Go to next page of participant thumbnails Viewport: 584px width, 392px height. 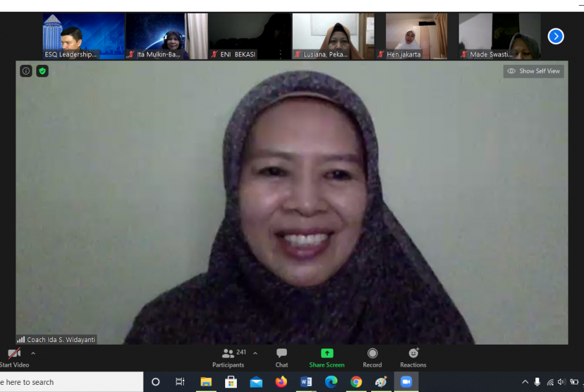(555, 36)
